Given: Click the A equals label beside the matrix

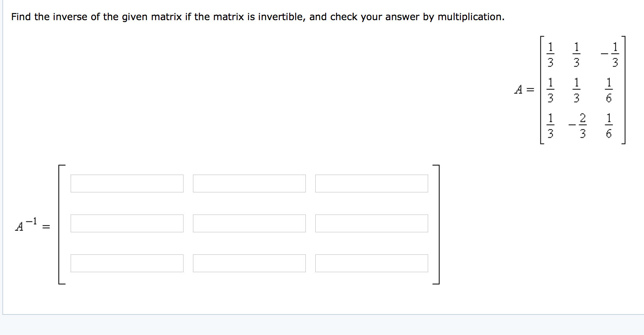Looking at the screenshot, I should [525, 90].
